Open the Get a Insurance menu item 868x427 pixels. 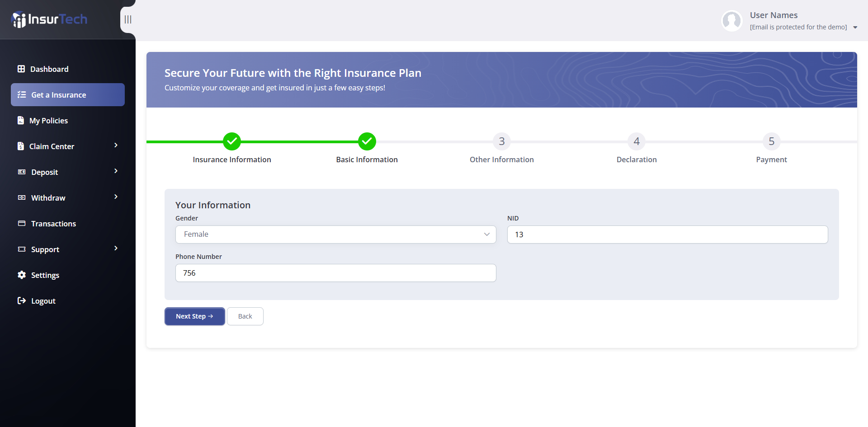click(x=68, y=95)
